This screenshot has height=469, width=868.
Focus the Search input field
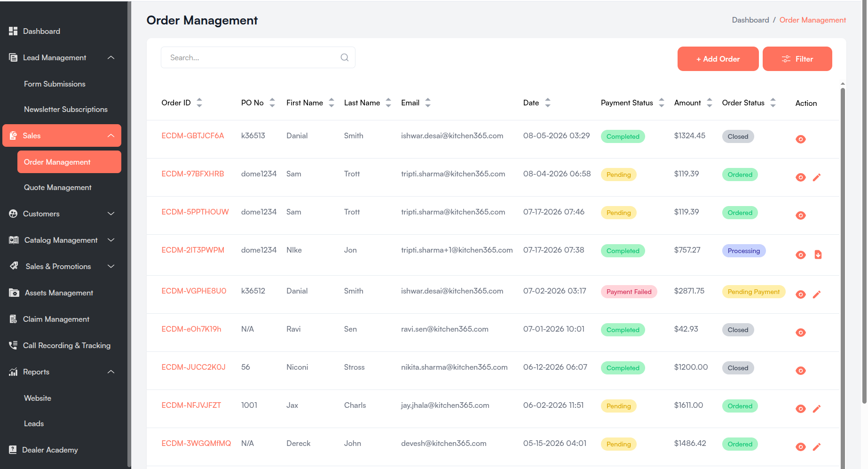point(258,57)
